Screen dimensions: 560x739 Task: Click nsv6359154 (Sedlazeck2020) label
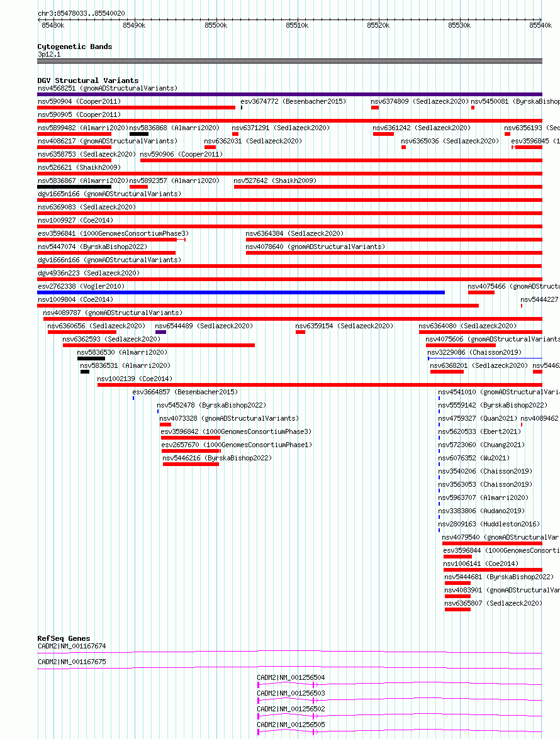coord(344,326)
